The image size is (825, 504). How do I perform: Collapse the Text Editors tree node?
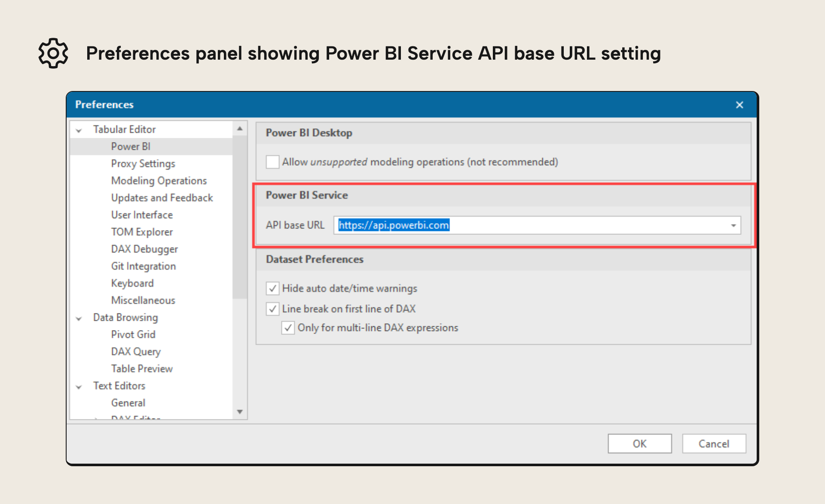coord(79,386)
